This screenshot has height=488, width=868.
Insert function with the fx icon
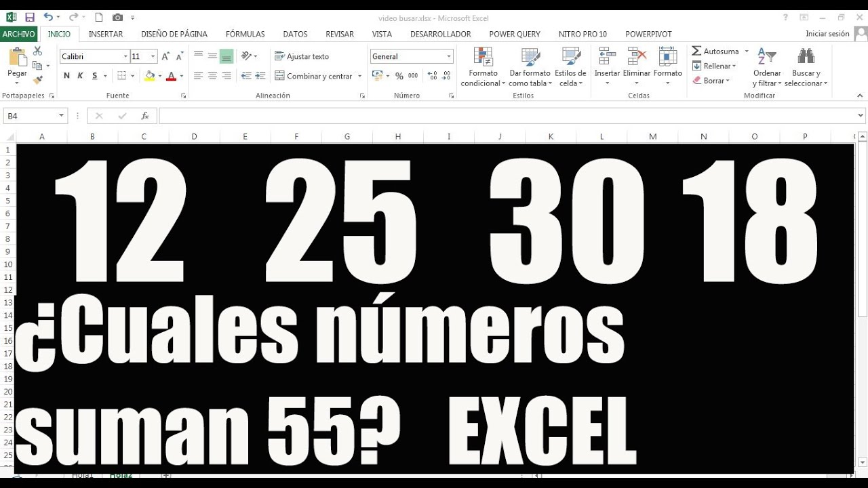tap(144, 116)
